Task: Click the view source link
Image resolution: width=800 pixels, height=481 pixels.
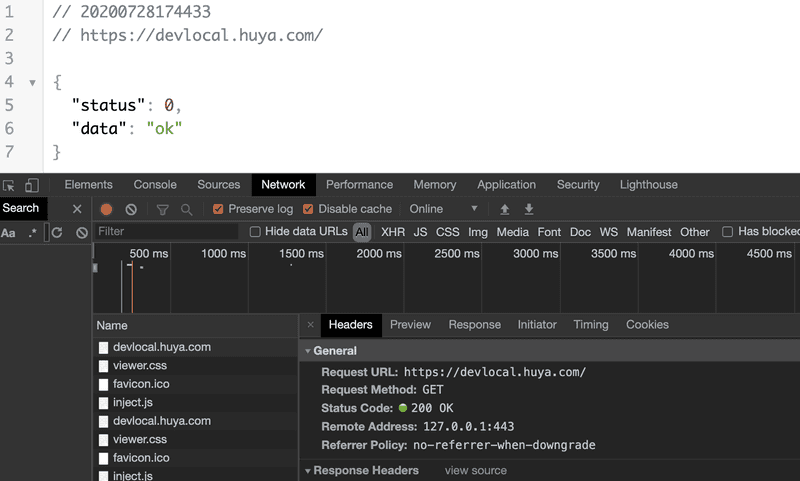Action: (x=475, y=470)
